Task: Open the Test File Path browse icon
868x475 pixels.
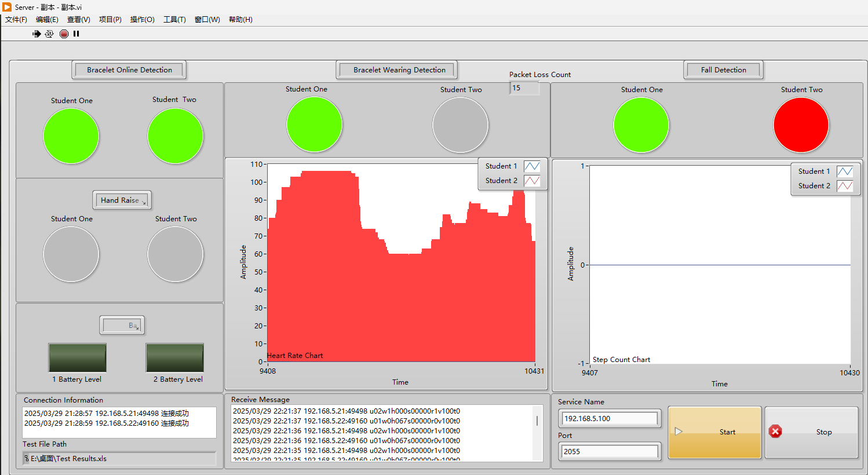Action: click(27, 458)
